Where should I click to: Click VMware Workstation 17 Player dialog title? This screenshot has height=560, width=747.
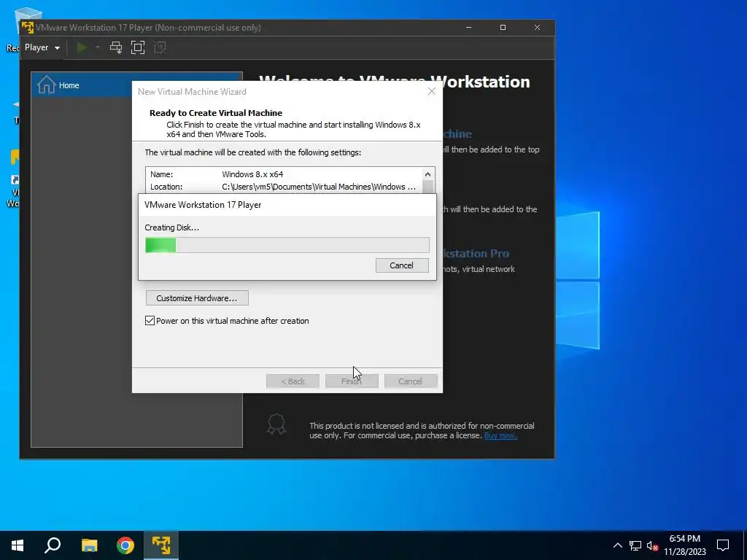tap(203, 205)
